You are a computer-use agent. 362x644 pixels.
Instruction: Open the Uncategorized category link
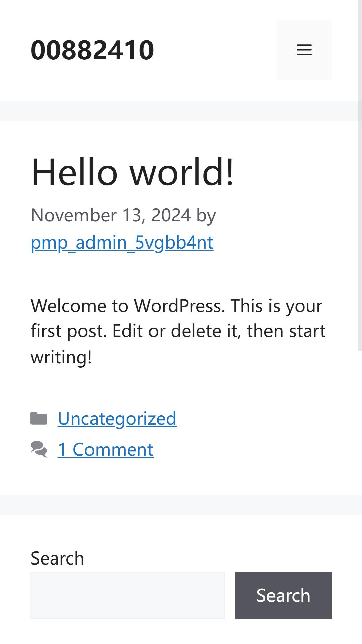(117, 418)
